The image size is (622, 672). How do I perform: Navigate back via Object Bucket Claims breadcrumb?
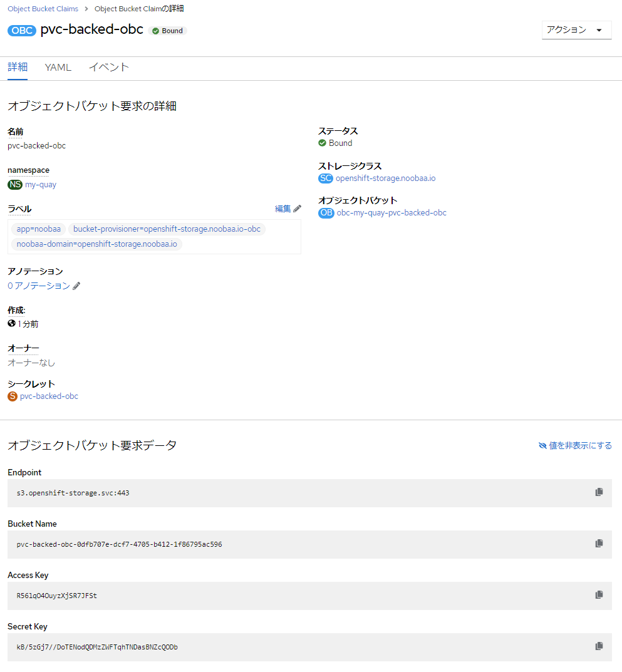(43, 8)
